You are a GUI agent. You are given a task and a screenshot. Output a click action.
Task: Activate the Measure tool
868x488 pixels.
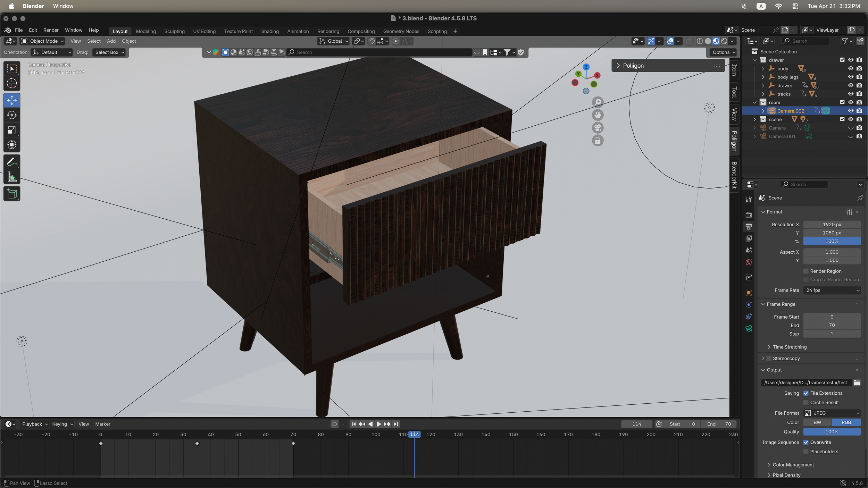12,177
